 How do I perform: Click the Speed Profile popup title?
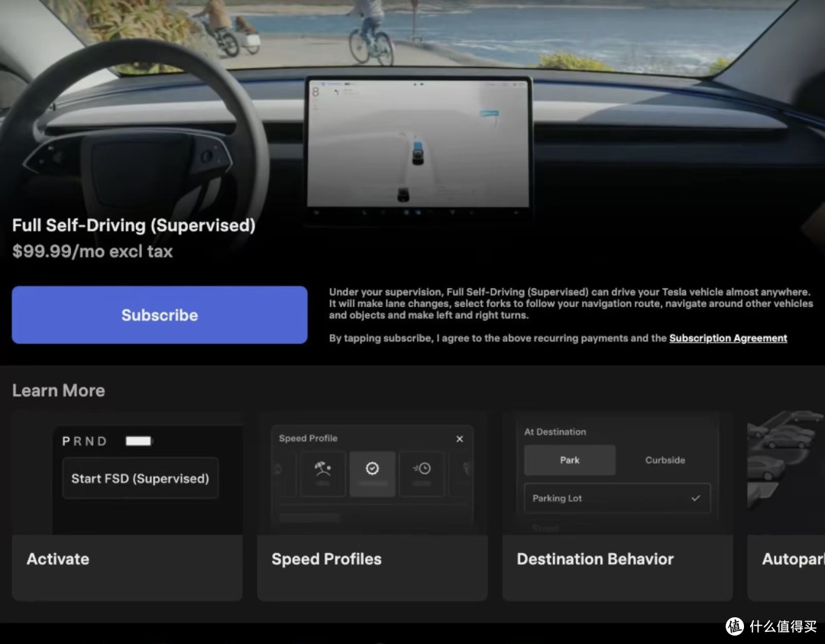pos(308,439)
